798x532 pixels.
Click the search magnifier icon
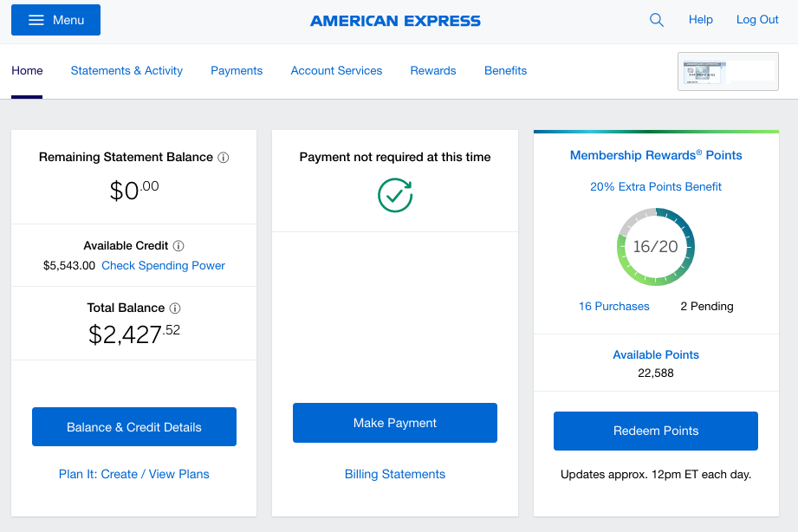click(x=657, y=21)
